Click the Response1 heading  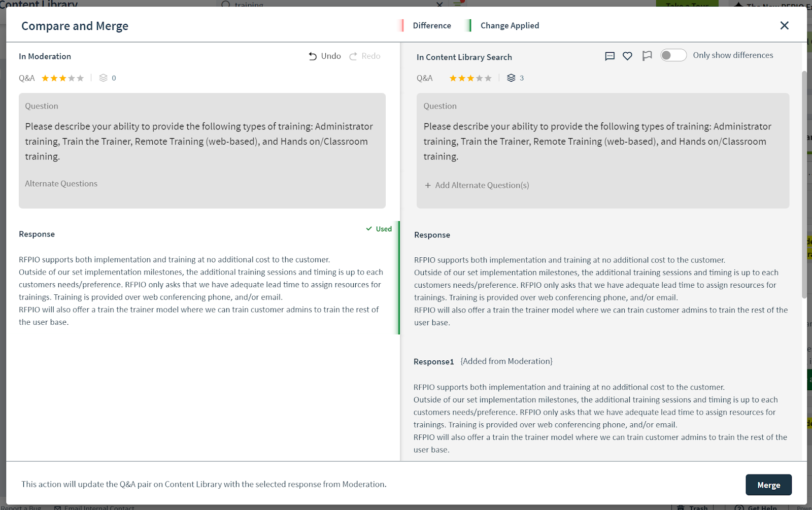coord(434,362)
